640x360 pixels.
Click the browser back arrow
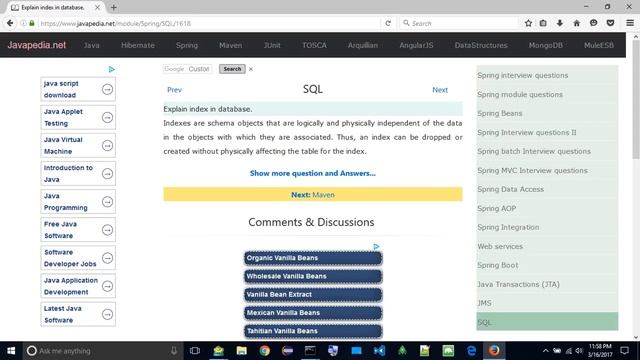tap(10, 23)
